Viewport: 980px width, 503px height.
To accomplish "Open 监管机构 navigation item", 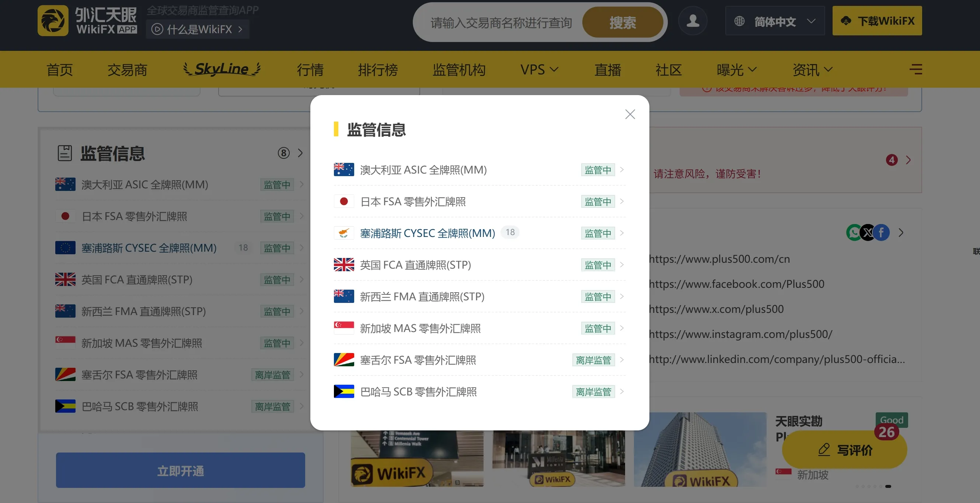I will tap(459, 70).
